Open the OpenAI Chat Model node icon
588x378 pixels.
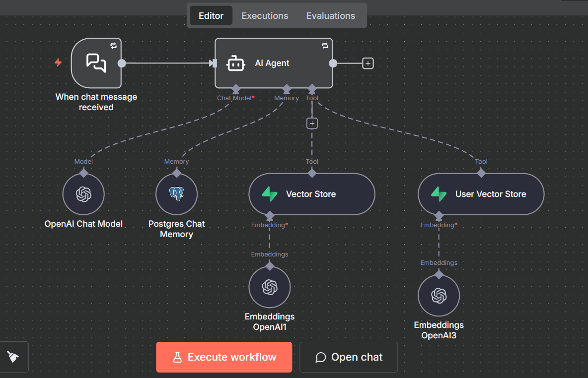pyautogui.click(x=83, y=194)
